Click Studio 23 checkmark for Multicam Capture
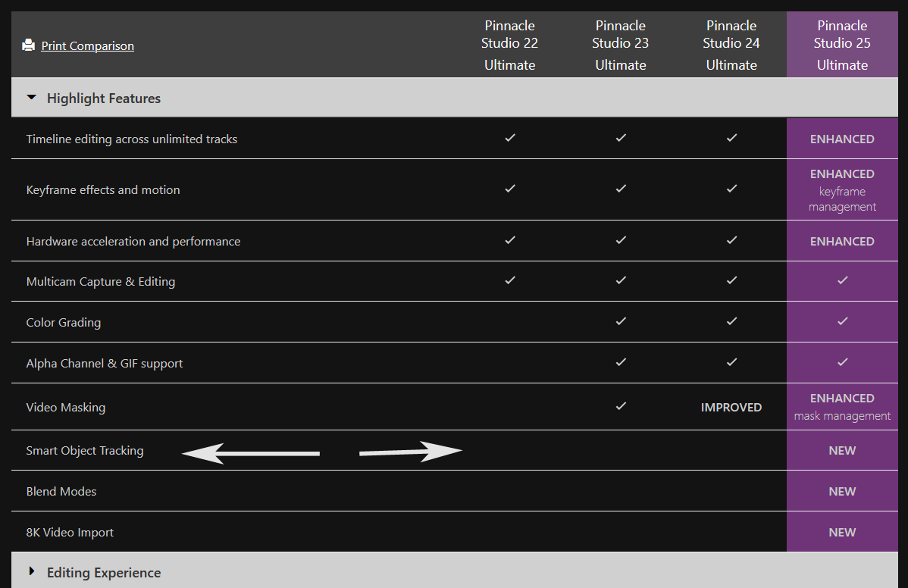Screen dimensions: 908x588 [x=621, y=280]
